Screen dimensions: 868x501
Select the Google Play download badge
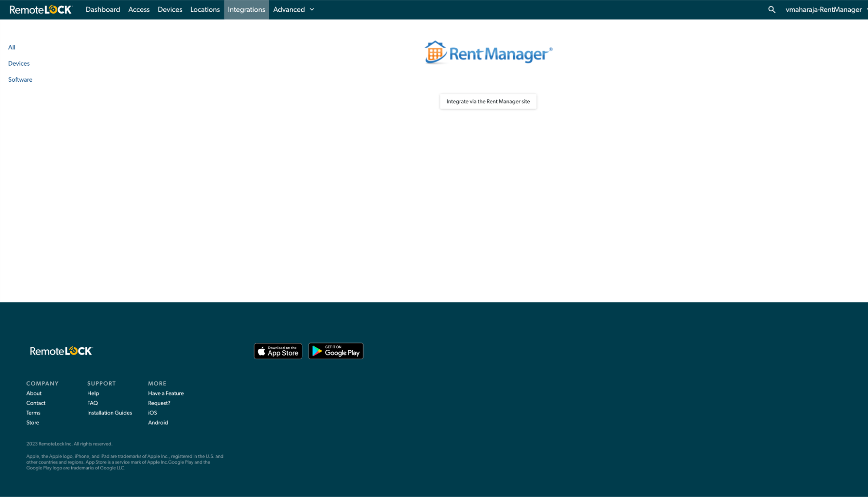click(336, 351)
